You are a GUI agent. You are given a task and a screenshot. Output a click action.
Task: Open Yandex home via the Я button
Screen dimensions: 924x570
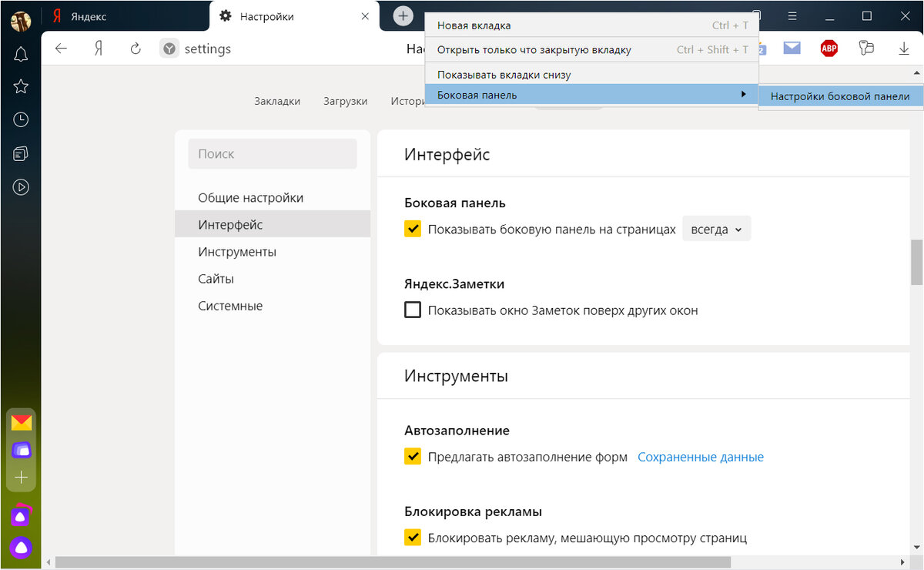tap(99, 49)
